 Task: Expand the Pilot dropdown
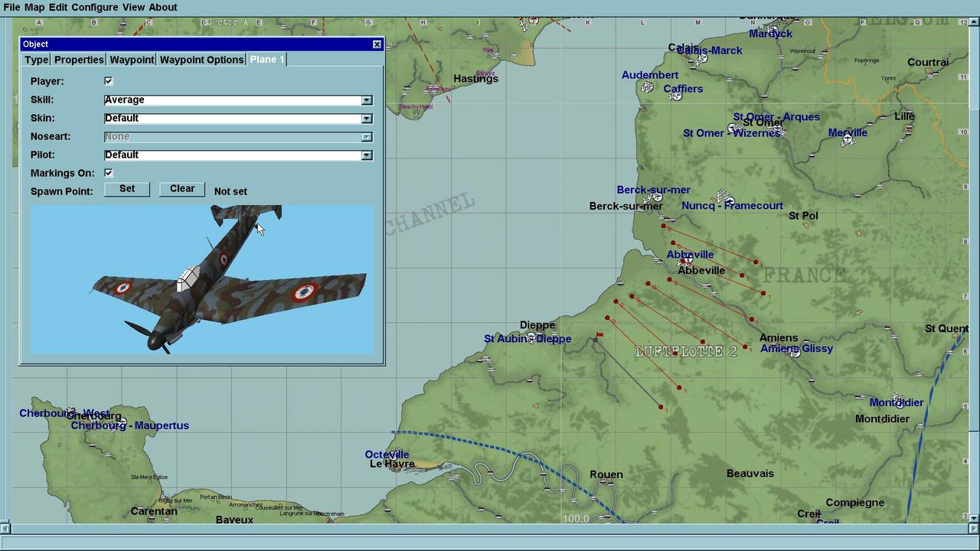point(367,155)
